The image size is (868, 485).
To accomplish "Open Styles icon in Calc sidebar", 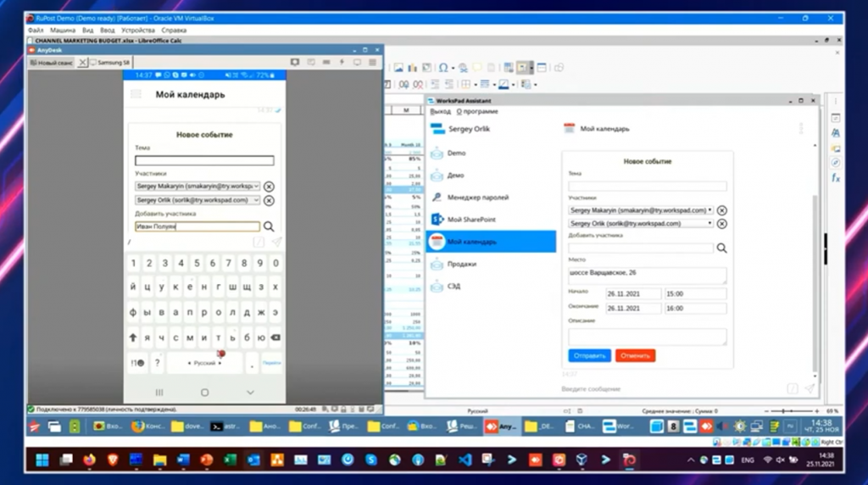I will click(x=836, y=133).
